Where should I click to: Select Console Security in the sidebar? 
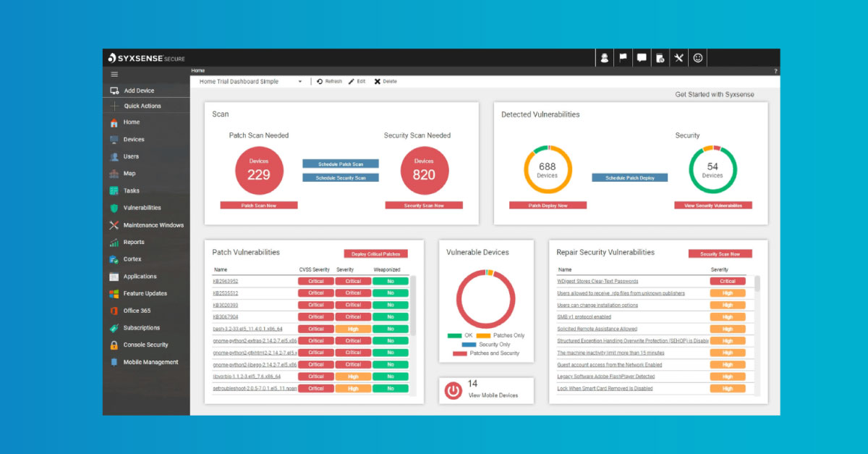145,345
